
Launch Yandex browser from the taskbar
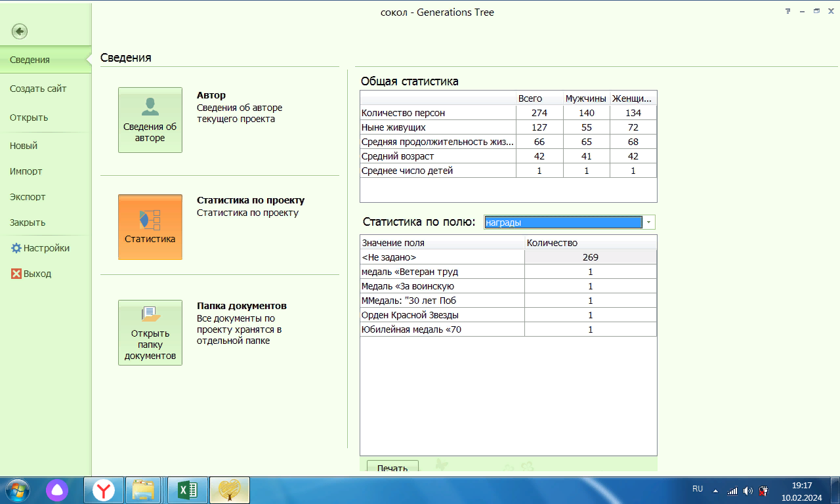(103, 490)
